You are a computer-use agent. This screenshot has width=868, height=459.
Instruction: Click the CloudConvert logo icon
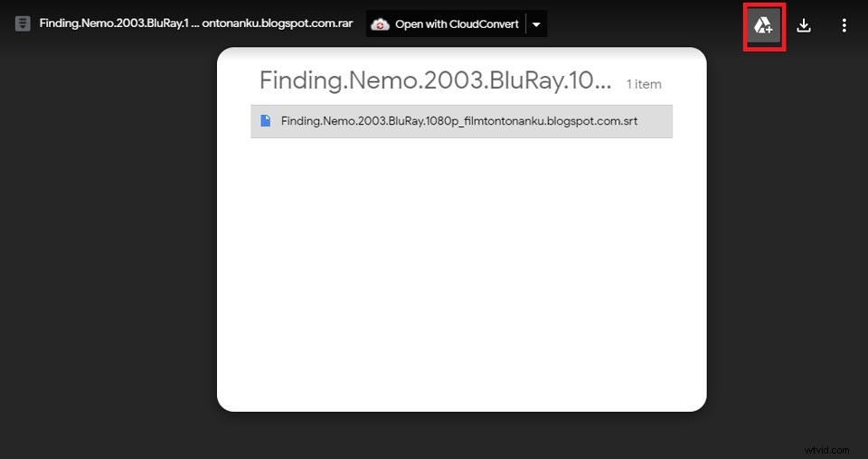pos(381,24)
